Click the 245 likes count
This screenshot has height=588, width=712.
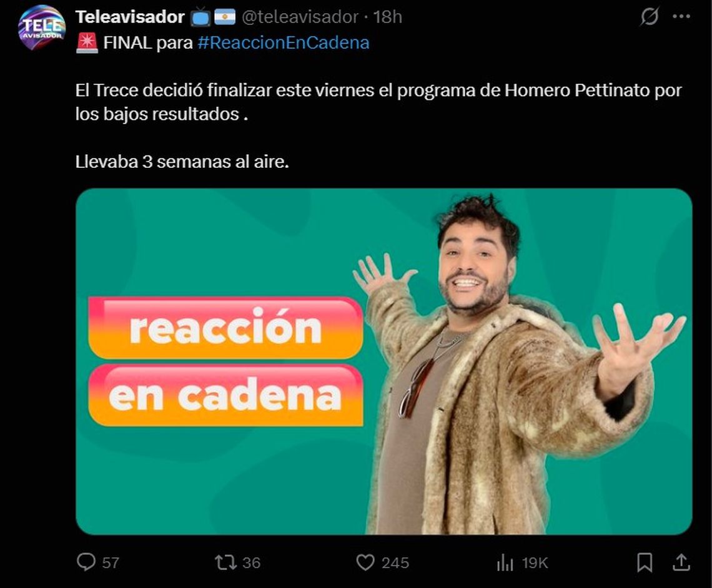(x=395, y=563)
